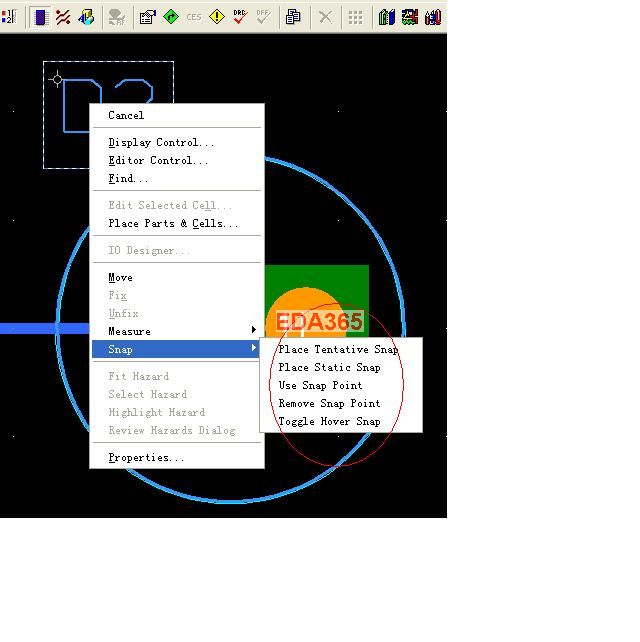Click the grayed Fit Hazard entry

point(177,376)
